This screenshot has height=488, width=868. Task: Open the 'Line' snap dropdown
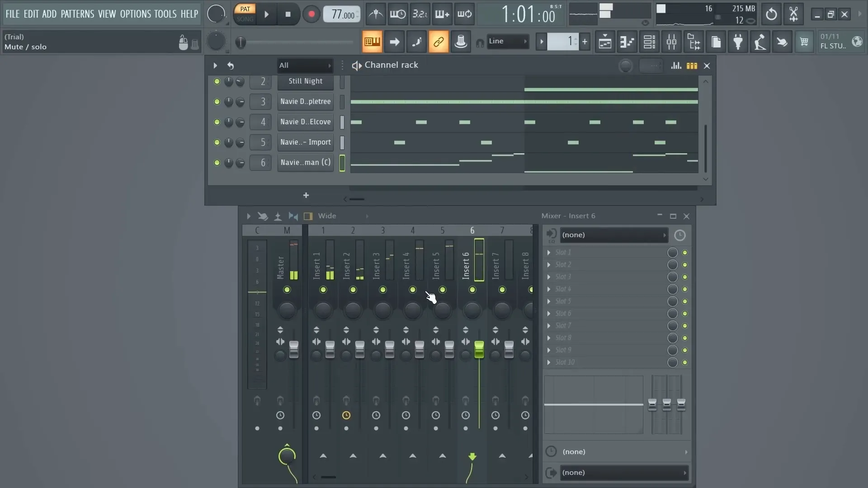pos(507,41)
